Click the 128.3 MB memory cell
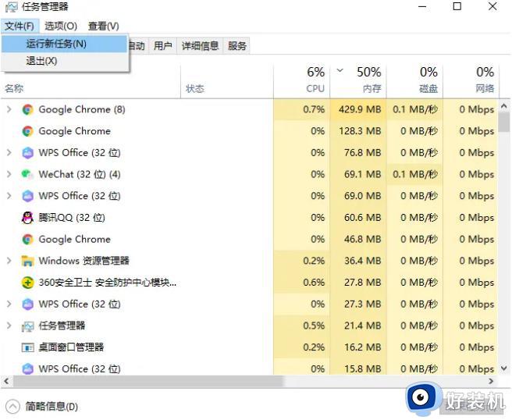The image size is (512, 420). (358, 131)
